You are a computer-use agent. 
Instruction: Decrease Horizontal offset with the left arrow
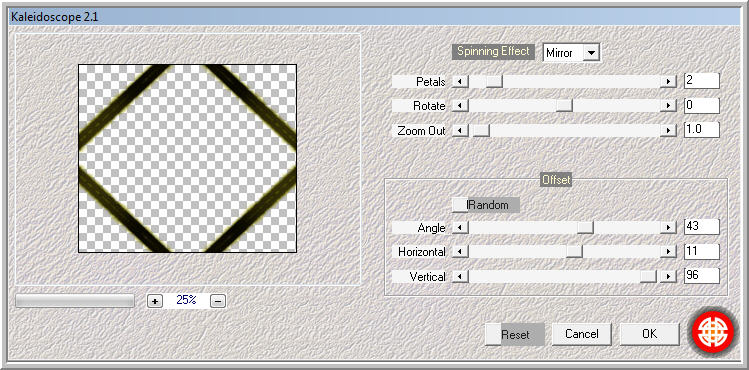coord(460,252)
